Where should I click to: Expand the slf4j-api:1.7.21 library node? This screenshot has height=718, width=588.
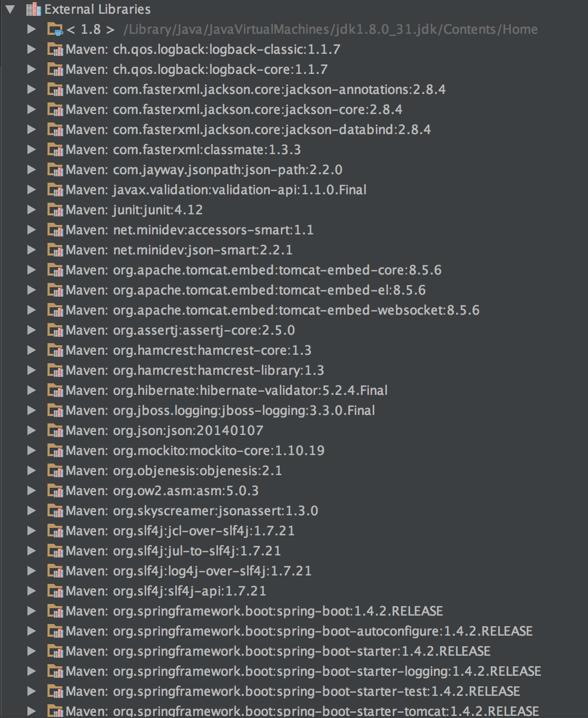click(32, 591)
